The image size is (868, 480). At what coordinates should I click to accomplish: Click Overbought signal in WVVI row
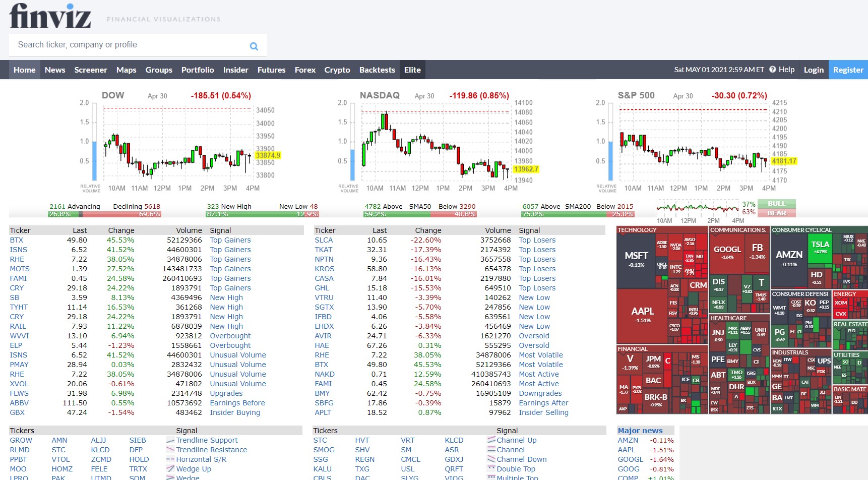(x=230, y=336)
